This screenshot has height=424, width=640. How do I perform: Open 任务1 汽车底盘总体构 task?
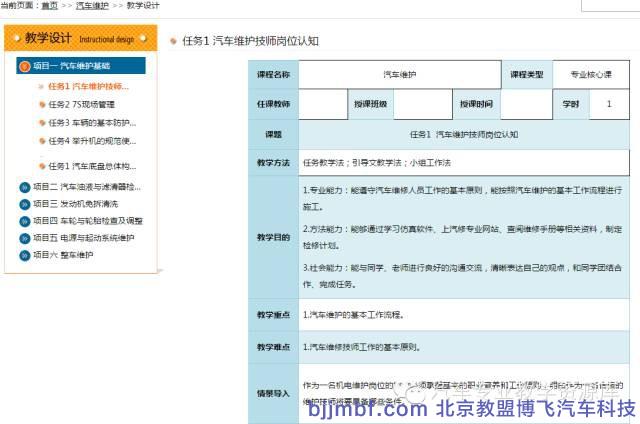click(x=91, y=166)
